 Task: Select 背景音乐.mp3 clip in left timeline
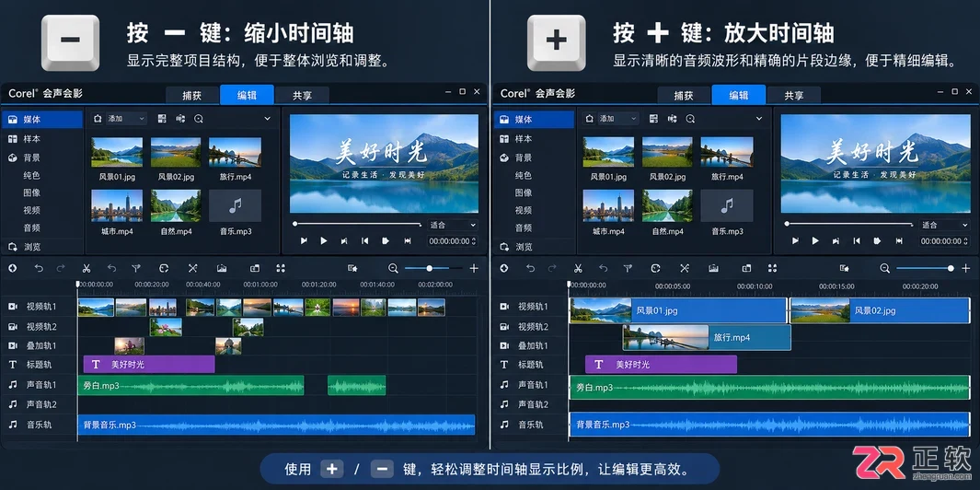tap(276, 425)
